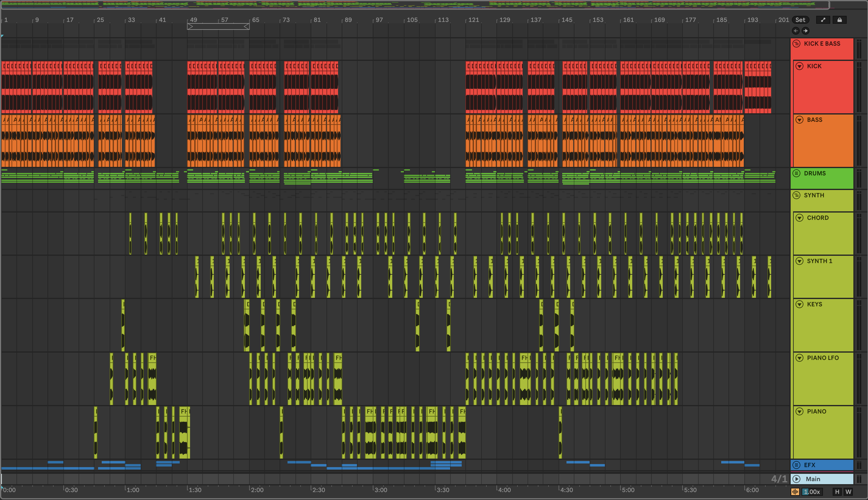Screen dimensions: 868x500
Task: Click the Main track play icon
Action: pyautogui.click(x=797, y=479)
